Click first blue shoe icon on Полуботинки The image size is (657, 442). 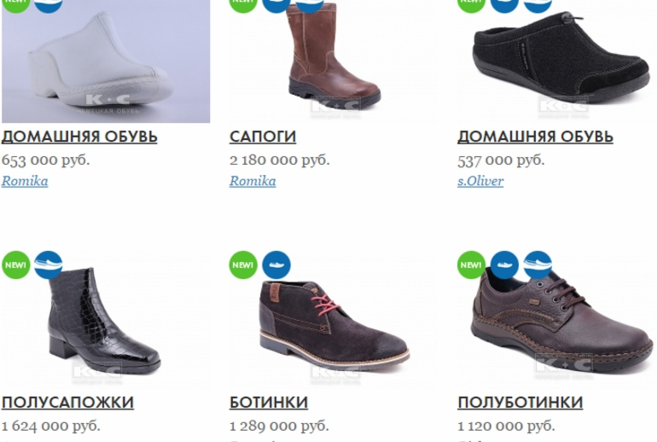[x=504, y=265]
